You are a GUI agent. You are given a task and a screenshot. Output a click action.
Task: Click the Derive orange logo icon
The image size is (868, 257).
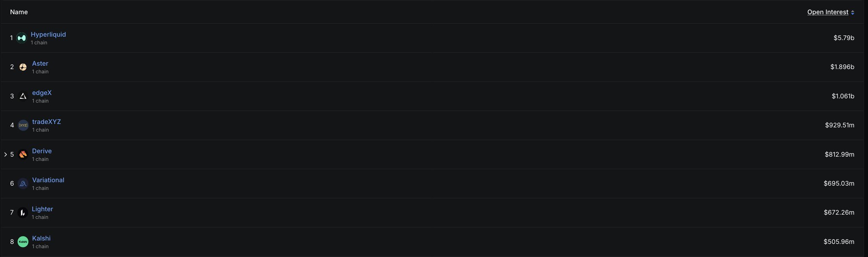tap(23, 154)
